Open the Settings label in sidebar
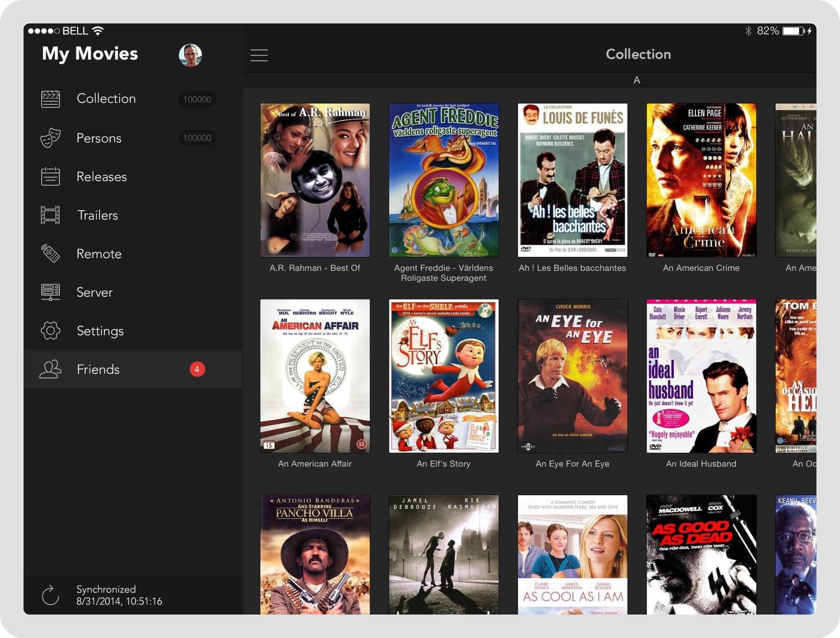 point(100,331)
